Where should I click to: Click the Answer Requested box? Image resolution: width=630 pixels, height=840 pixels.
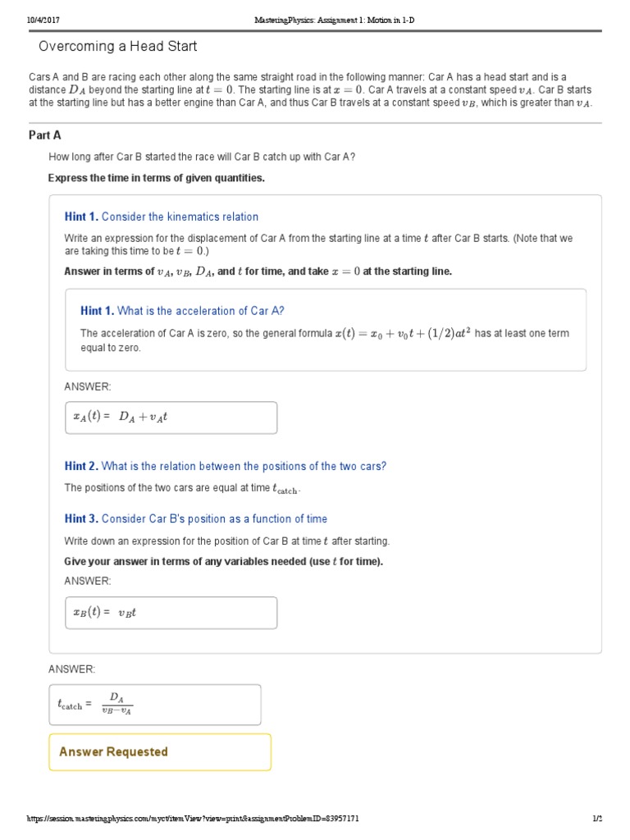160,752
